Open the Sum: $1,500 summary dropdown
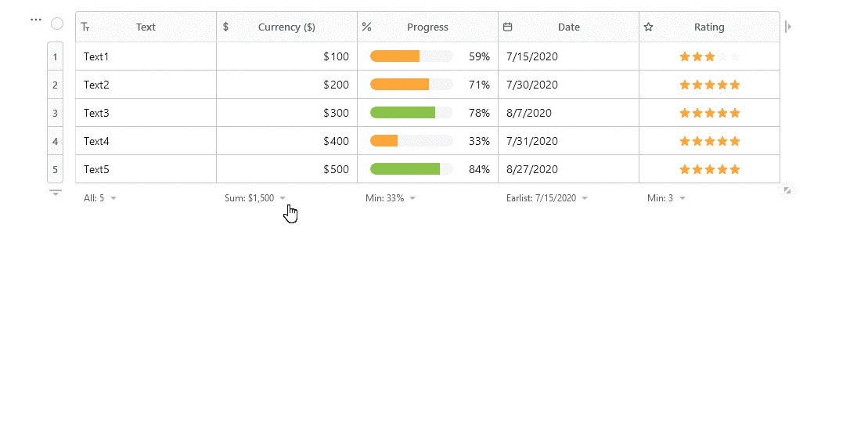Viewport: 868px width, 445px height. coord(255,198)
